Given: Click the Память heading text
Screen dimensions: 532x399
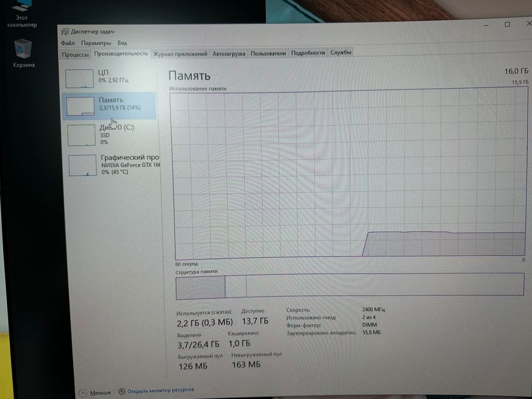Looking at the screenshot, I should [x=189, y=75].
